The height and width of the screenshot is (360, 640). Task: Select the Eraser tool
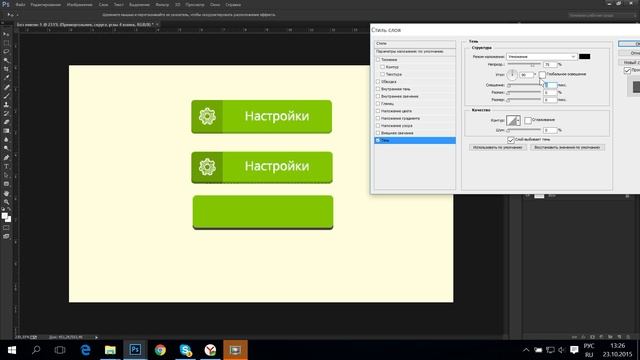(x=6, y=122)
